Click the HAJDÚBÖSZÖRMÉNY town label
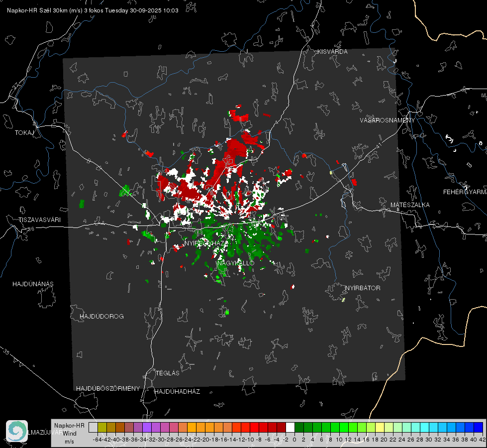 108,389
